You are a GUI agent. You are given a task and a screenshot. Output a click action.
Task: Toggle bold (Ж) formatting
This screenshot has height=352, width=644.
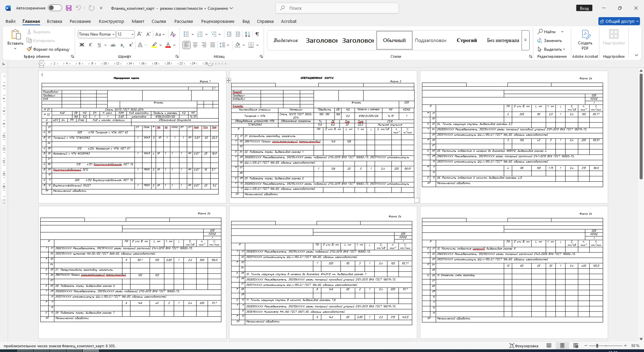point(82,45)
